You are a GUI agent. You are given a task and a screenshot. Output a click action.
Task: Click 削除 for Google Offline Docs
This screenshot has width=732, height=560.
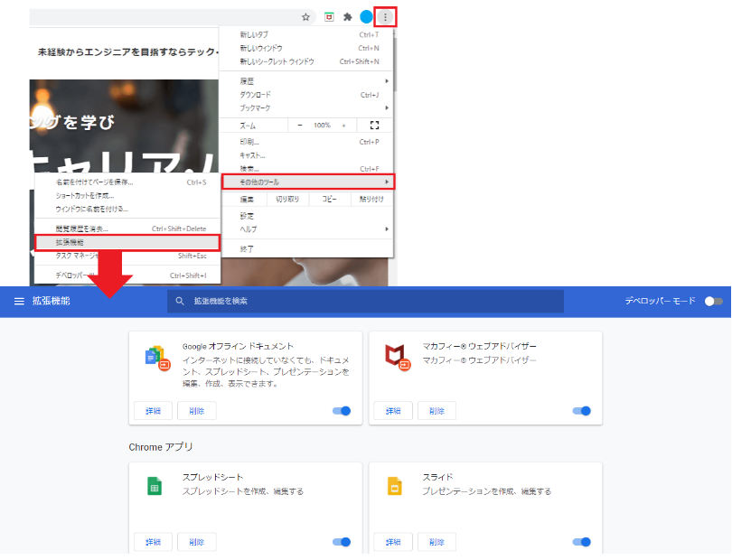pyautogui.click(x=196, y=411)
